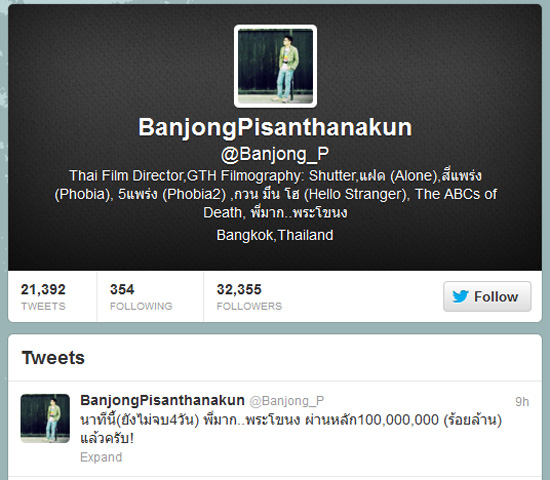Follow BanjongPisanthanakun with the Follow button

487,296
